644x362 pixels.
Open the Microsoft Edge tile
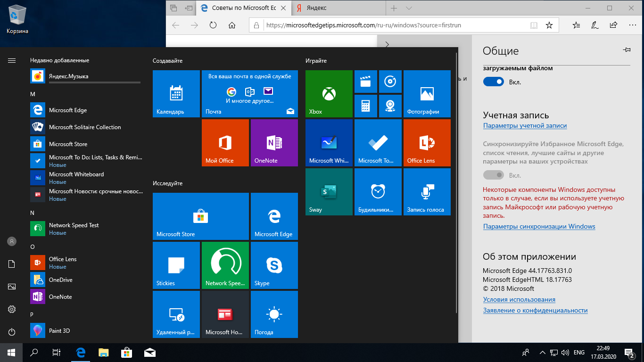[274, 216]
